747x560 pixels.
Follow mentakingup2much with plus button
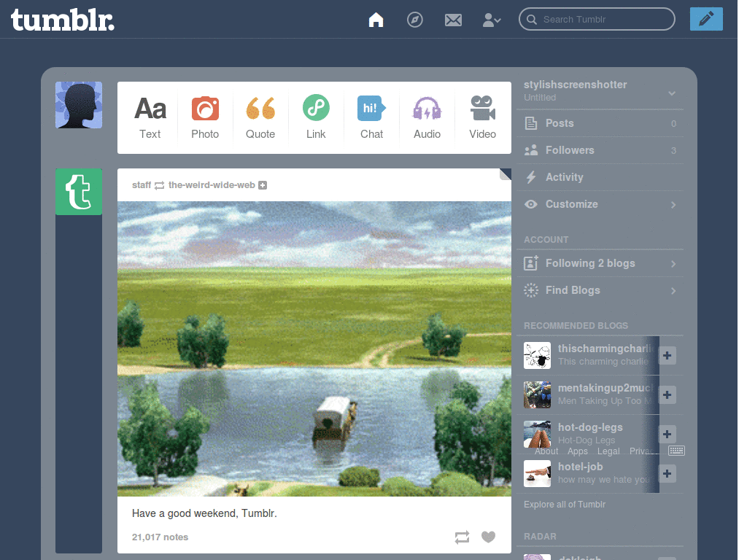click(x=667, y=394)
